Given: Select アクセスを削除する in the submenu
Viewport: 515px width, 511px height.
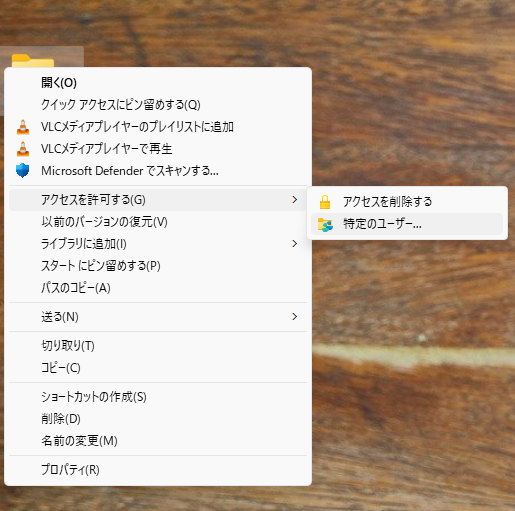Looking at the screenshot, I should 407,202.
